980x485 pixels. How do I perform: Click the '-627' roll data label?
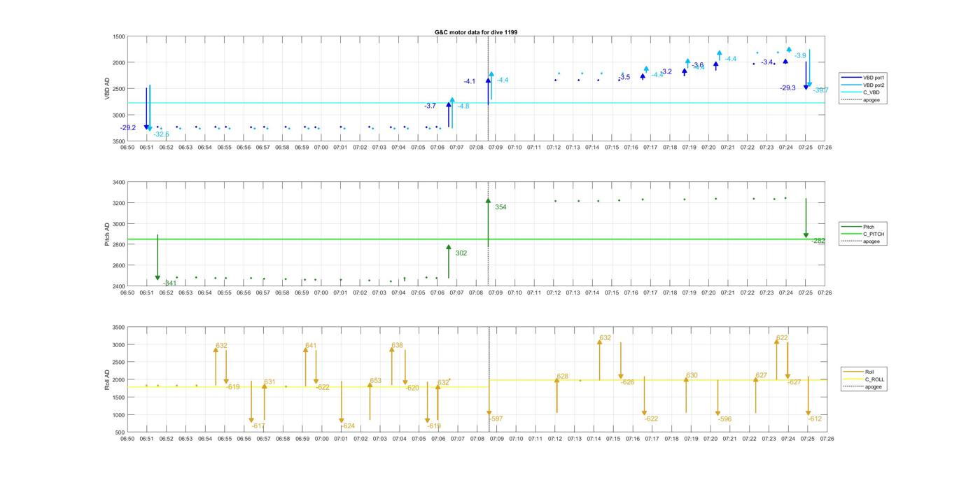pos(794,382)
